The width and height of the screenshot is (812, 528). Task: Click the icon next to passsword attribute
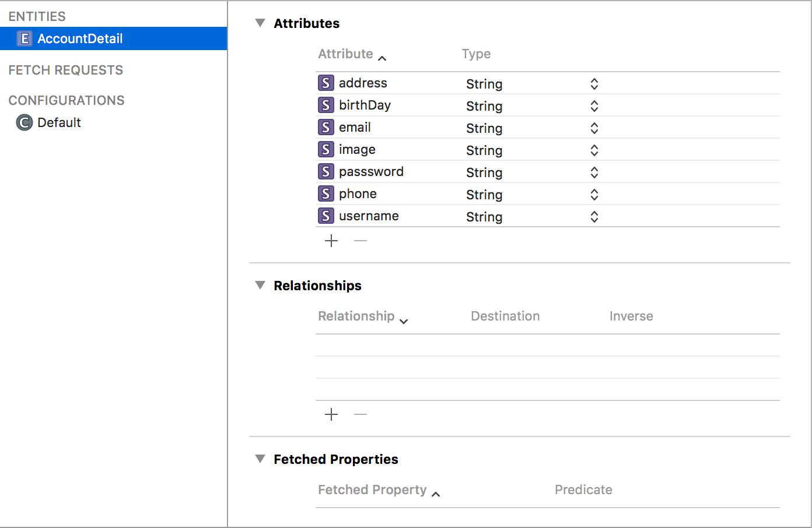point(325,172)
